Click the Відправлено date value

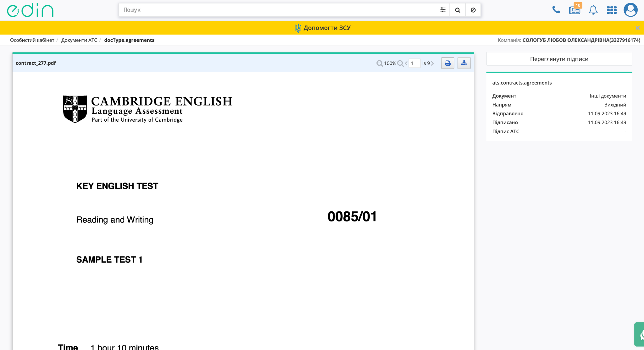(x=607, y=113)
